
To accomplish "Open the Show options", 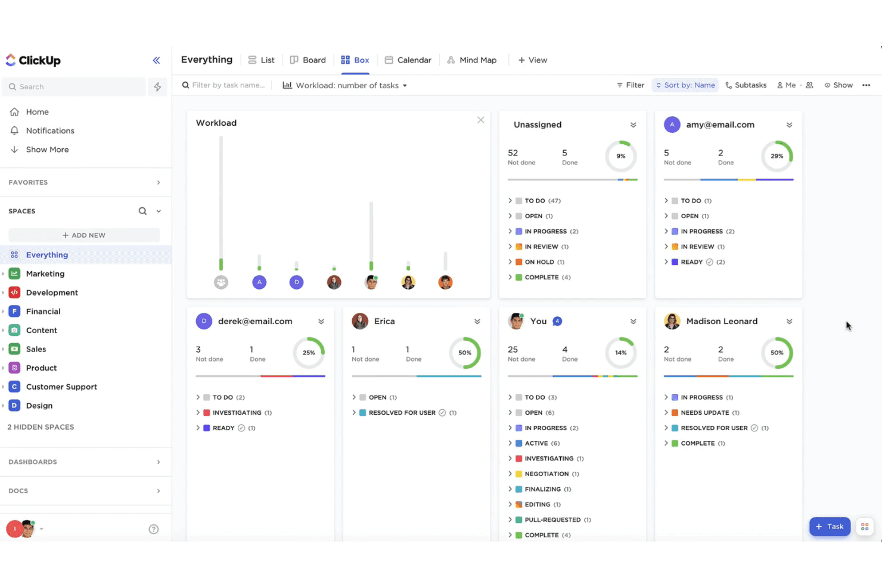I will click(x=838, y=85).
